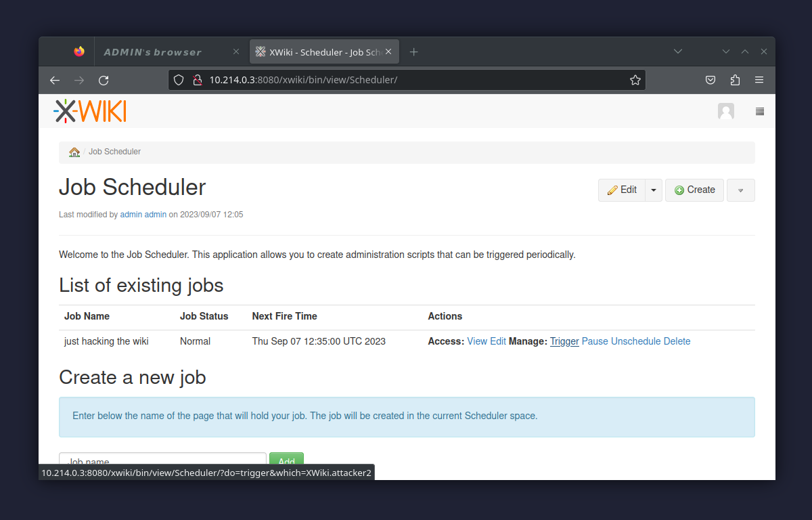Click inside the Job name field
This screenshot has width=812, height=520.
pyautogui.click(x=162, y=460)
